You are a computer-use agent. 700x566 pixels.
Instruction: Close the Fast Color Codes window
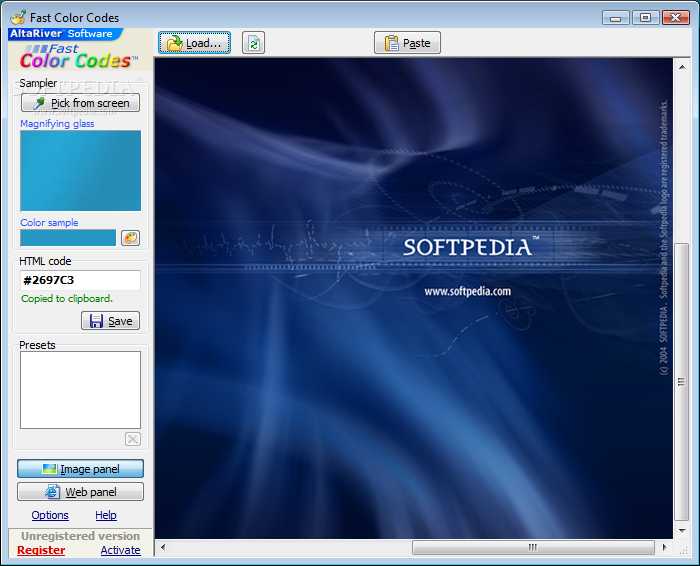click(x=675, y=18)
